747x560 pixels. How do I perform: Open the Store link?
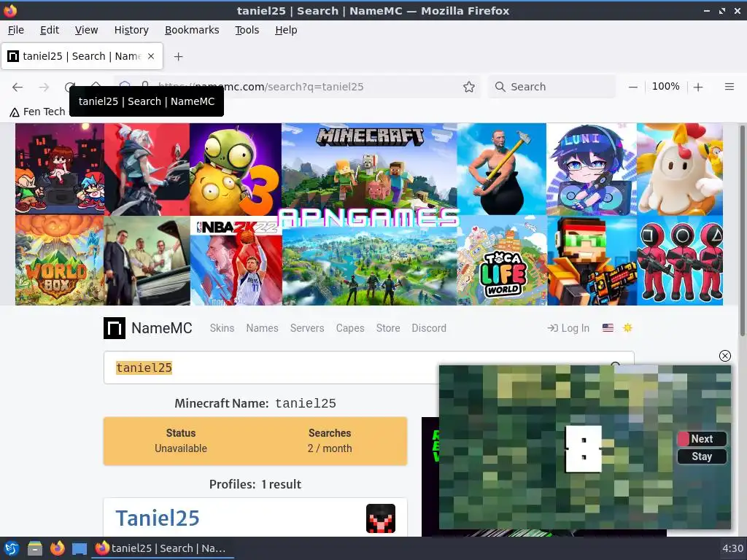(x=388, y=328)
